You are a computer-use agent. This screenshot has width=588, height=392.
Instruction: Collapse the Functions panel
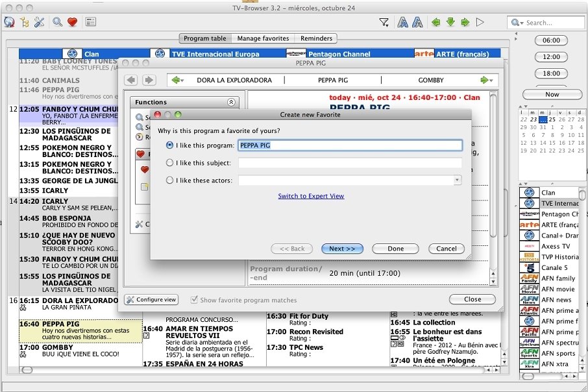point(231,102)
